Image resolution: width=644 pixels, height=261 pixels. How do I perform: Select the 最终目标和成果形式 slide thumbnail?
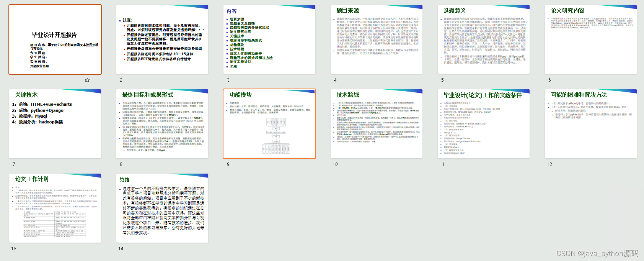162,124
